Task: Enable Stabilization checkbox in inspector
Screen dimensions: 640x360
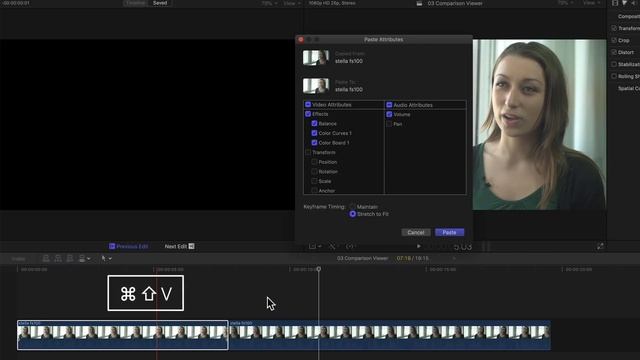Action: (614, 64)
